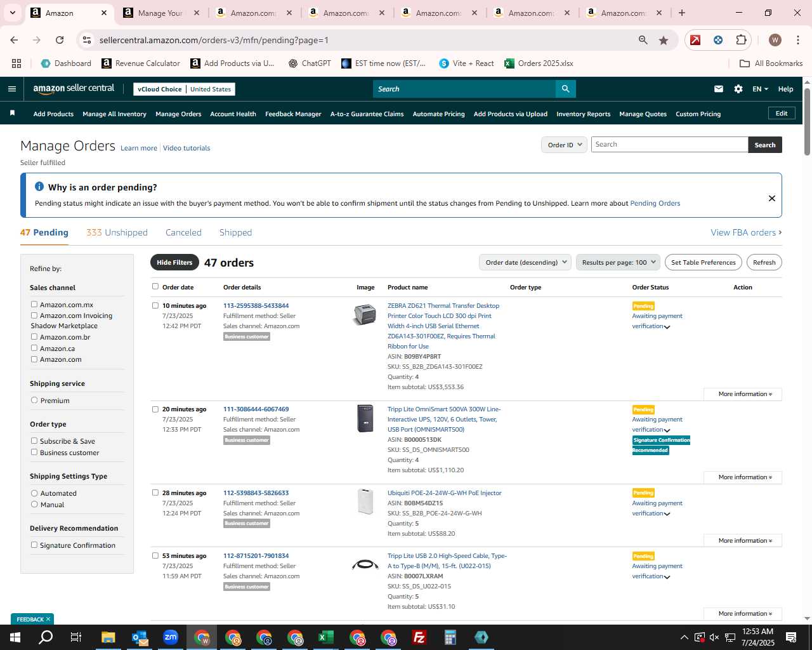Check the Signature Confirmation filter
Image resolution: width=812 pixels, height=650 pixels.
[x=34, y=545]
